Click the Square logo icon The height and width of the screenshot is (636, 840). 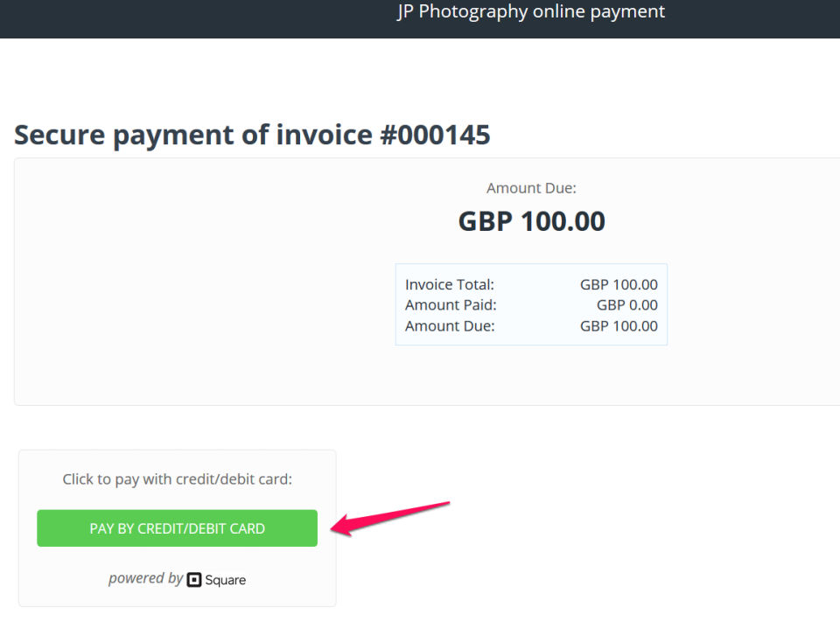pos(194,579)
